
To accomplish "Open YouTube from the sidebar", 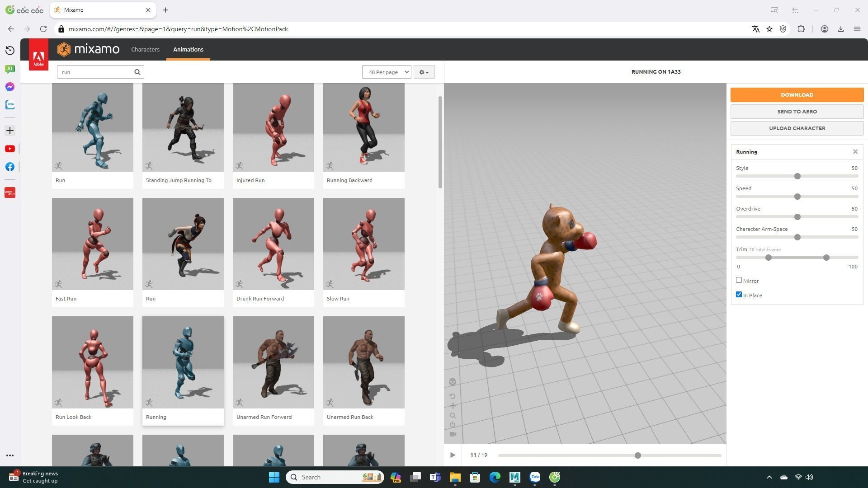I will (10, 149).
